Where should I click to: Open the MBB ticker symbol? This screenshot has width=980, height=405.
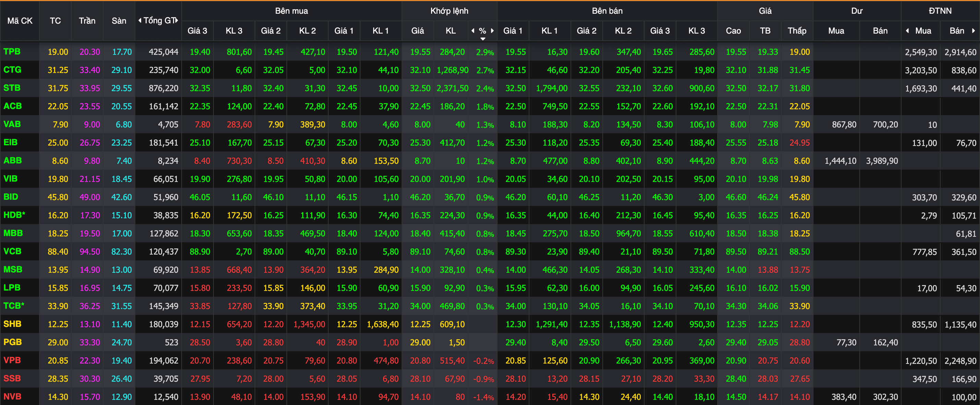[x=13, y=233]
